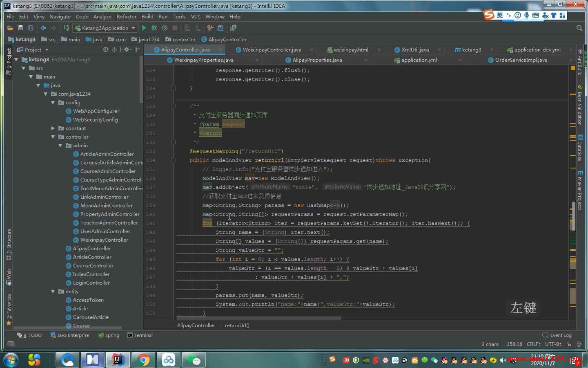Open the Ketang3Application run configuration dropdown
Viewport: 588px width, 368px height.
[x=105, y=28]
